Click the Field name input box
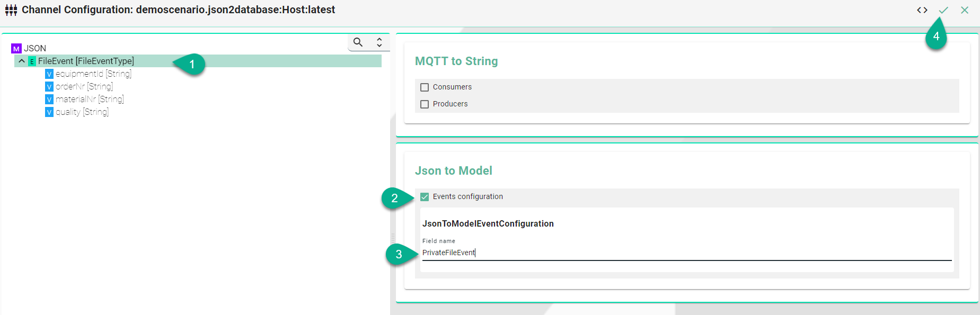This screenshot has width=980, height=315. 687,253
